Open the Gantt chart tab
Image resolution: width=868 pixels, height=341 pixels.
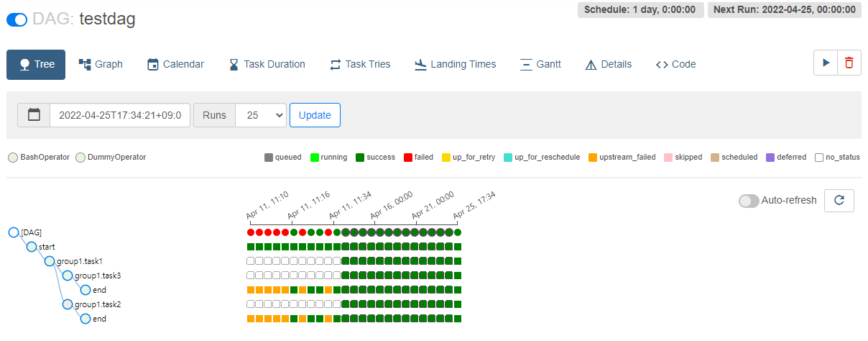point(540,64)
